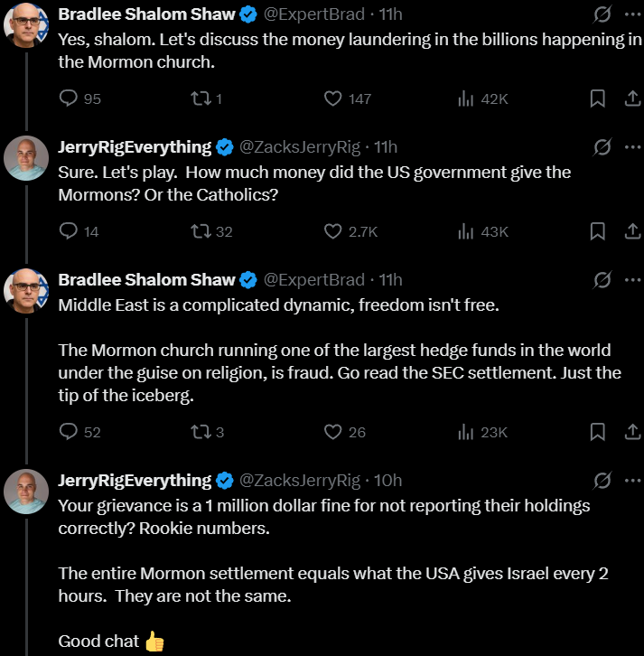This screenshot has height=656, width=644.
Task: Click Grok icon on JerryRig's first tweet
Action: [x=600, y=147]
